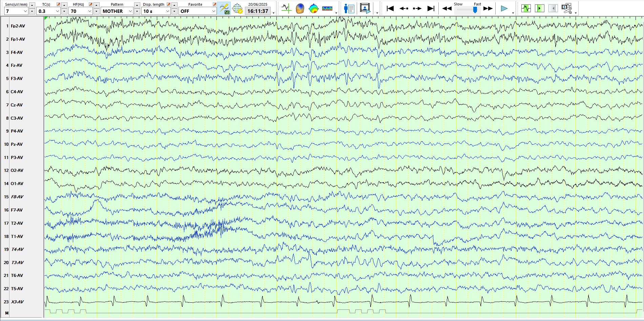Viewport: 644px width, 321px height.
Task: Toggle the green page-forward marker button
Action: click(539, 8)
